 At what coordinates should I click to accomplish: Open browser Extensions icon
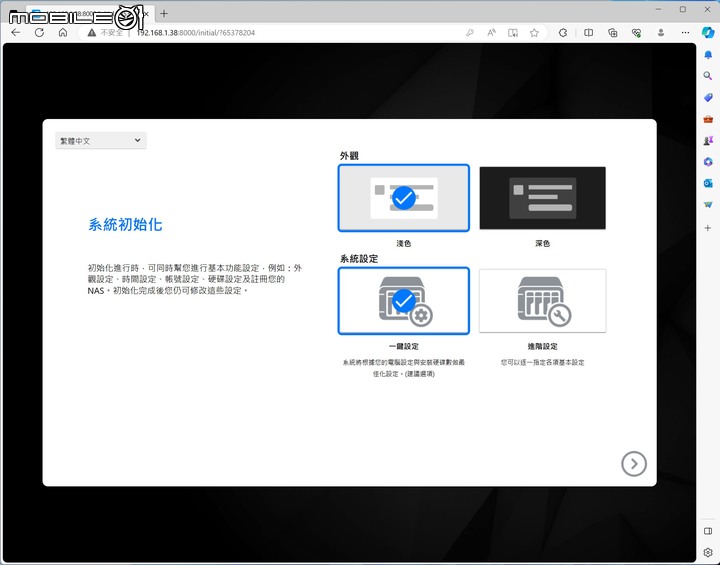[563, 33]
